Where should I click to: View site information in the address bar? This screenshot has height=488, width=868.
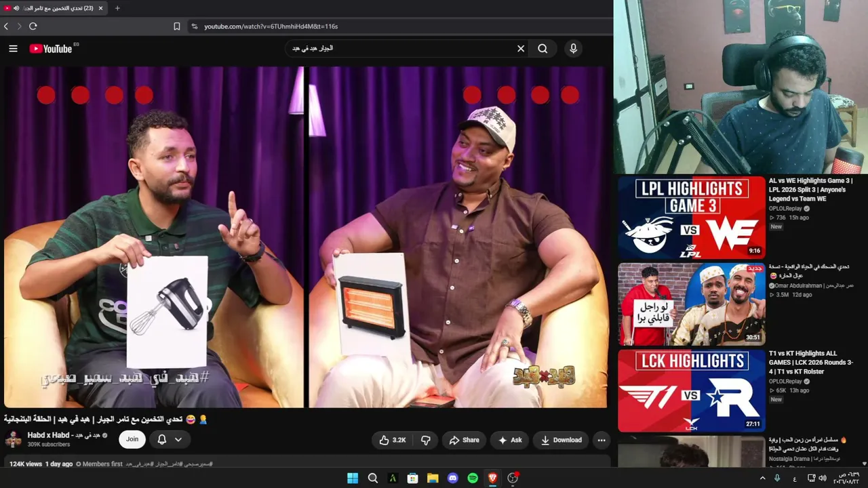click(195, 26)
